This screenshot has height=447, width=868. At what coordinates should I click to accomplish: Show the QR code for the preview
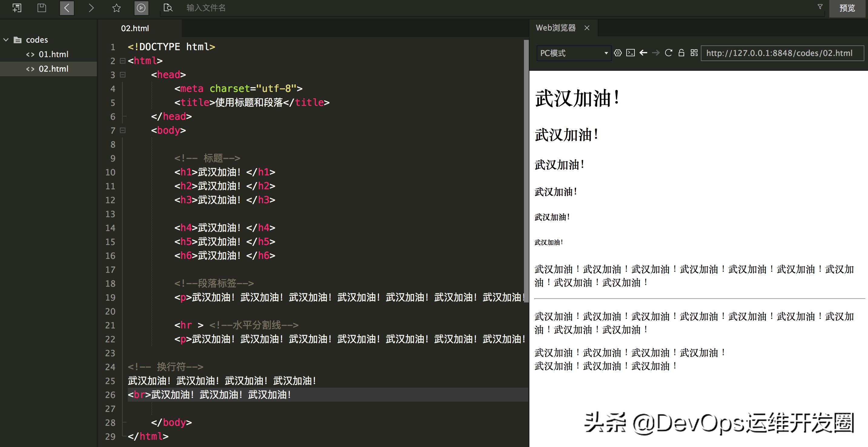point(694,53)
